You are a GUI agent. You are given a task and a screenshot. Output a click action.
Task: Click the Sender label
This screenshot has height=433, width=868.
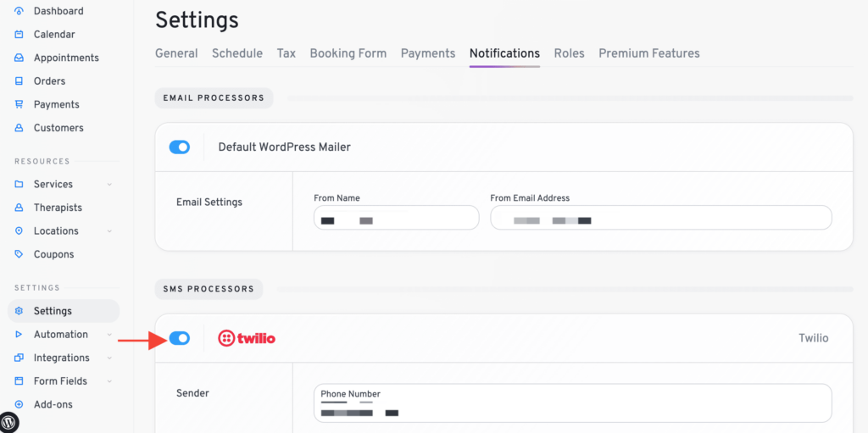pos(192,393)
